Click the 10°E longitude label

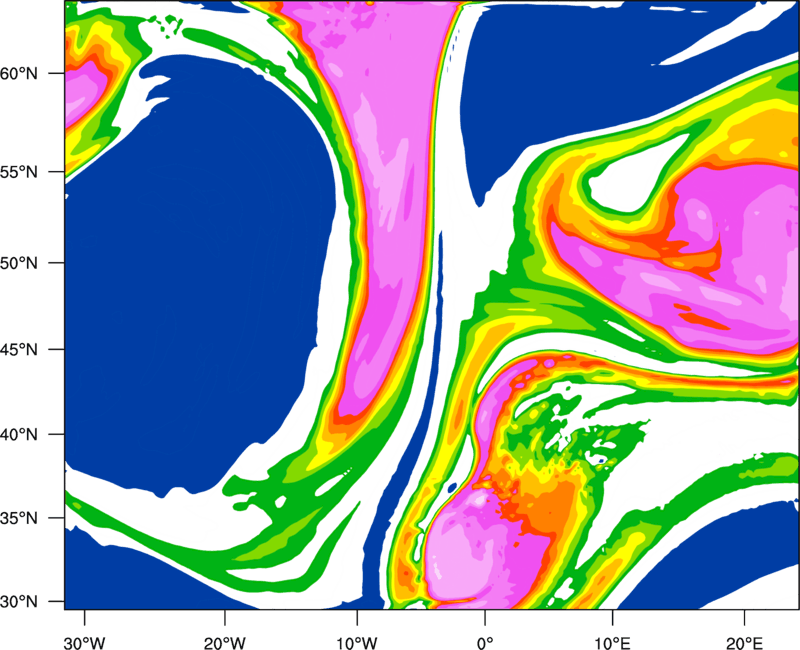pyautogui.click(x=612, y=643)
